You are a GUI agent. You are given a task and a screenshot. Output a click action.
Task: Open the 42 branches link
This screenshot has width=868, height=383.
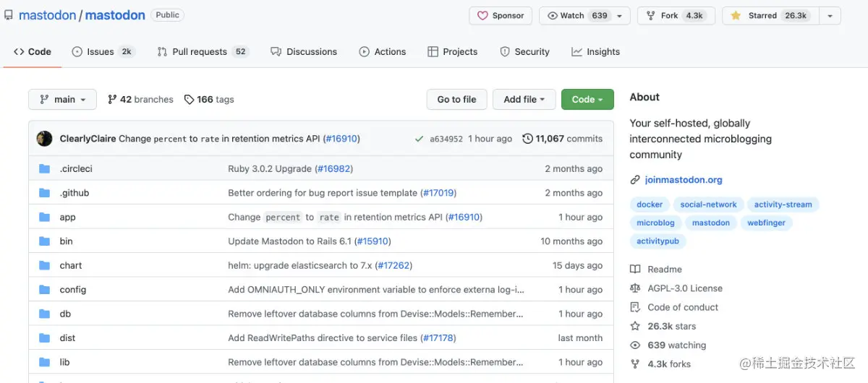pos(140,100)
